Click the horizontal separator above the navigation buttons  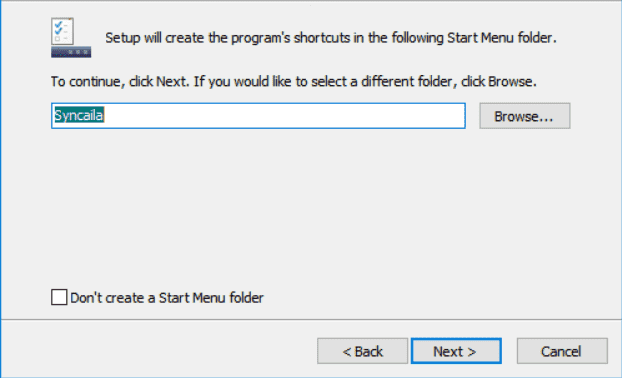(x=311, y=319)
